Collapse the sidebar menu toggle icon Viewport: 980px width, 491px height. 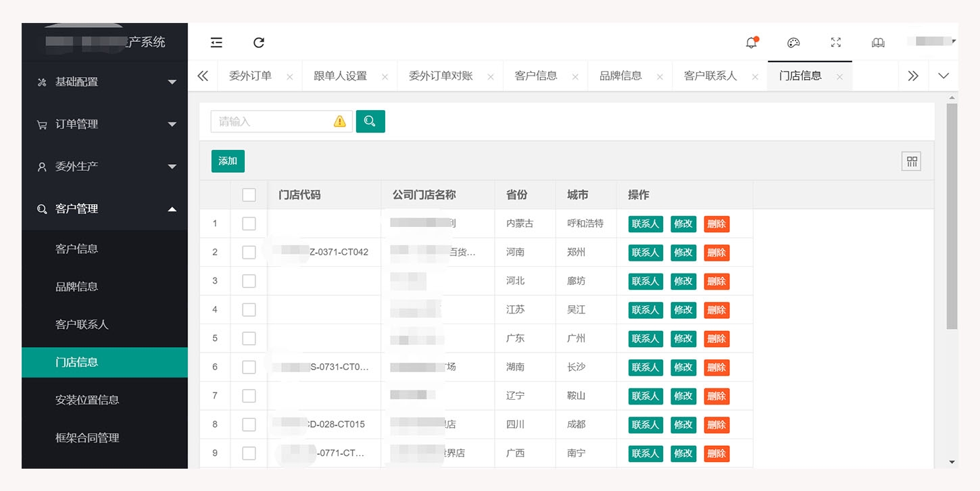216,43
